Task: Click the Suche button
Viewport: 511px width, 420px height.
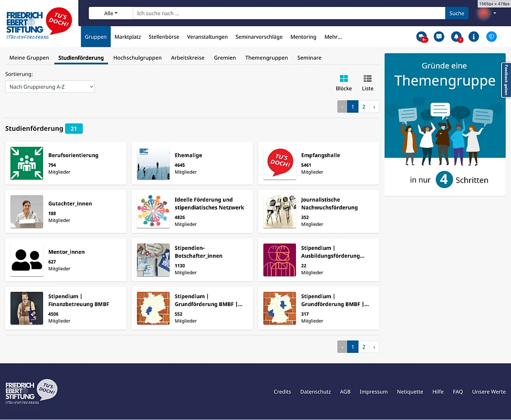Action: [x=456, y=13]
